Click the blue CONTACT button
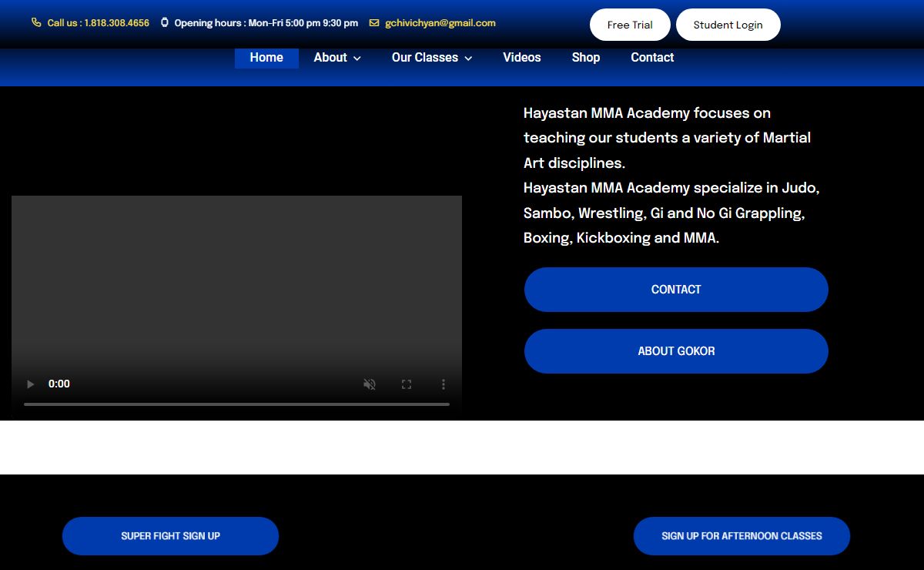 (676, 290)
